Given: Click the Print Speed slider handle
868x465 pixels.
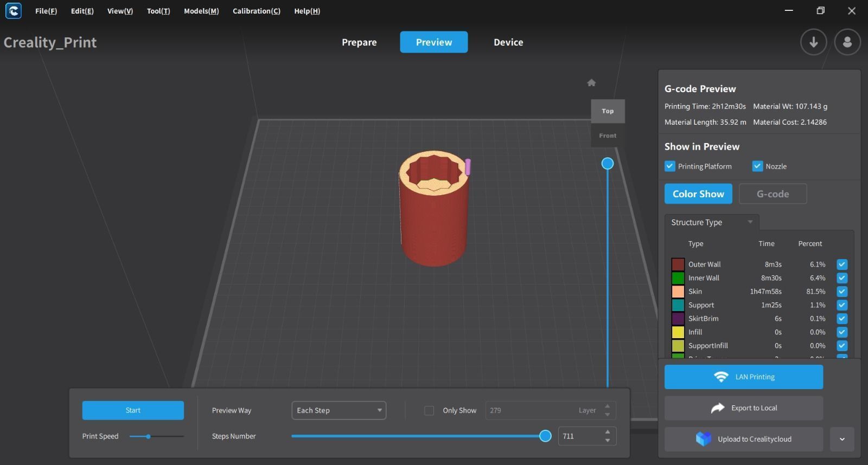Looking at the screenshot, I should coord(148,436).
